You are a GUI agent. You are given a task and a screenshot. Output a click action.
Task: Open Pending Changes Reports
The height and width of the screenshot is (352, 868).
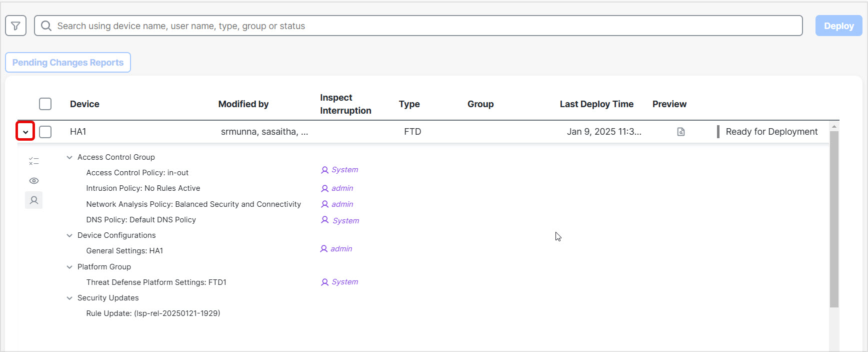[x=68, y=63]
